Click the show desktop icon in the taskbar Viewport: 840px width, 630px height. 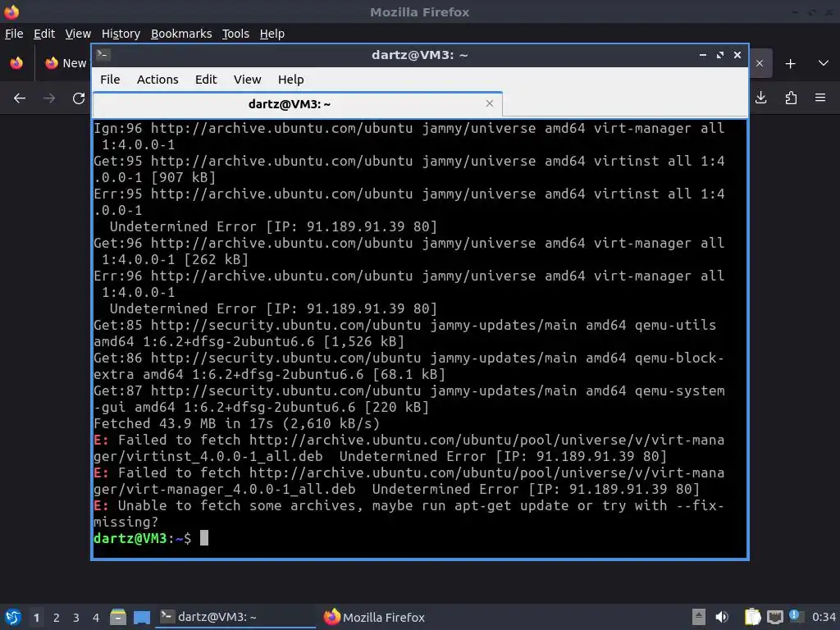pos(142,618)
